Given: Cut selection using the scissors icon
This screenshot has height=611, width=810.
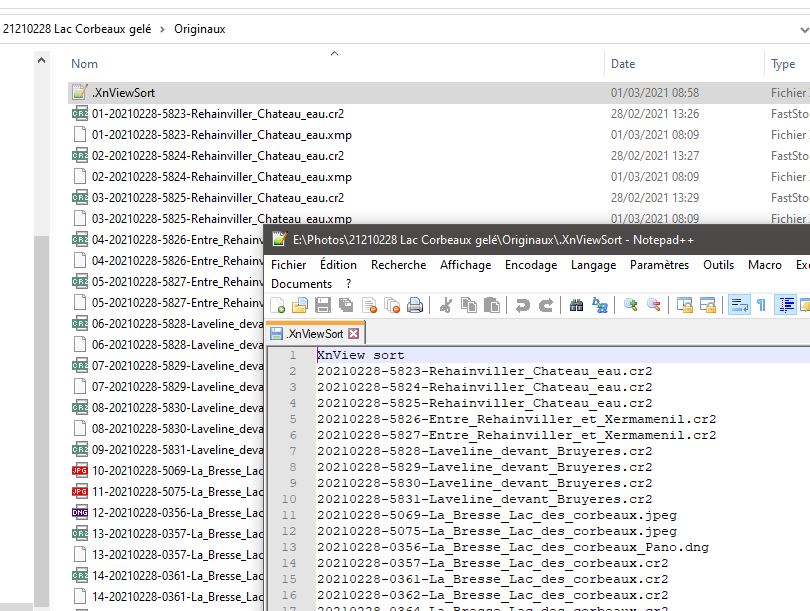Looking at the screenshot, I should click(446, 306).
